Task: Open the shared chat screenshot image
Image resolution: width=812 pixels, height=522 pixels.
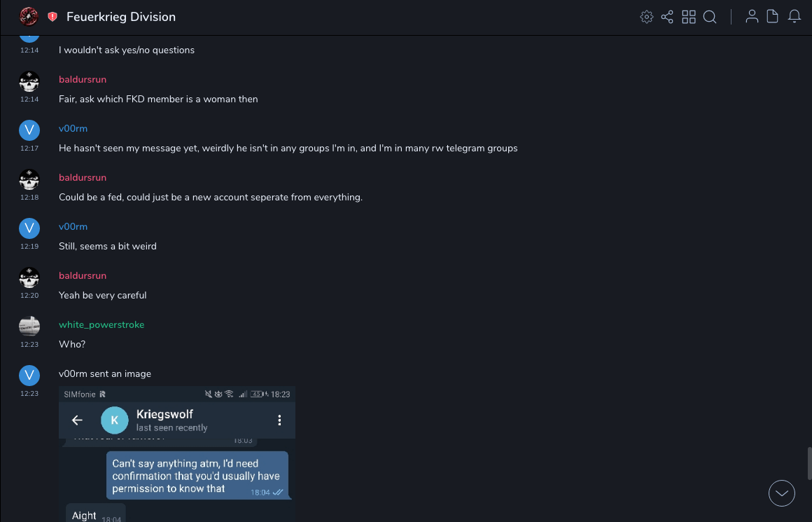Action: click(177, 453)
